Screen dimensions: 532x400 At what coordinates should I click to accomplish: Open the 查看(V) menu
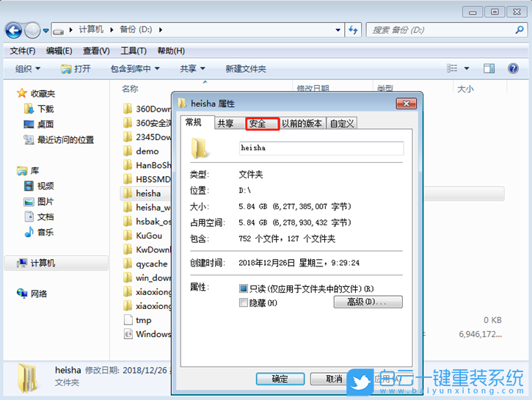tap(96, 51)
